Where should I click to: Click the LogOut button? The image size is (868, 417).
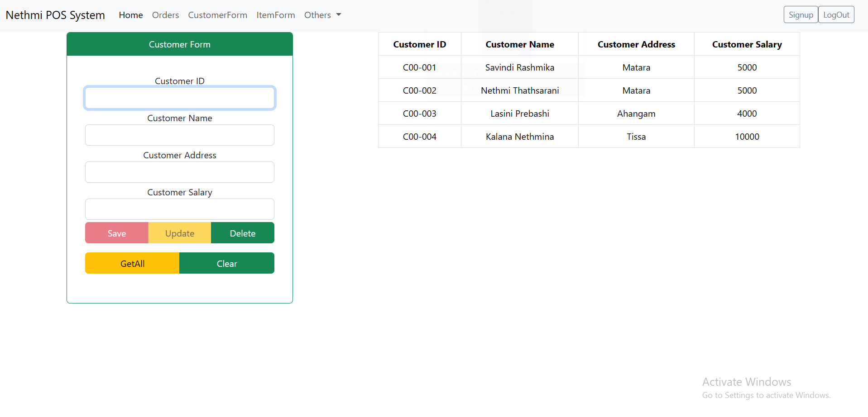coord(836,14)
